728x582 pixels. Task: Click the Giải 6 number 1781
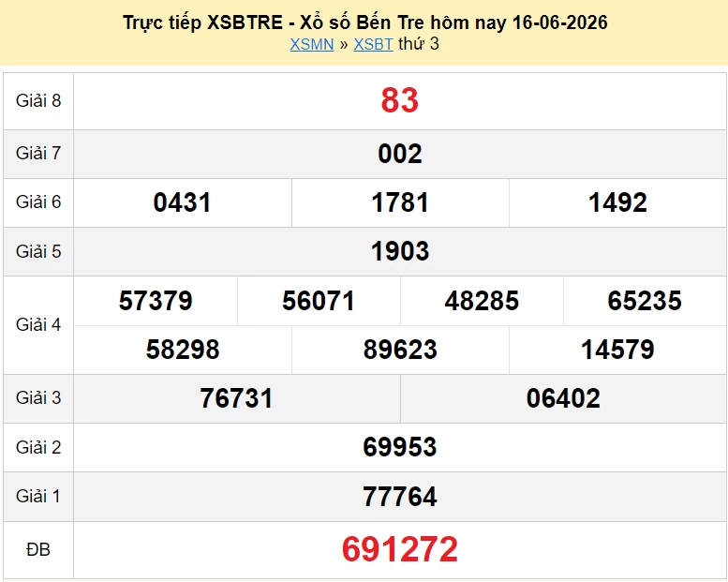[400, 202]
